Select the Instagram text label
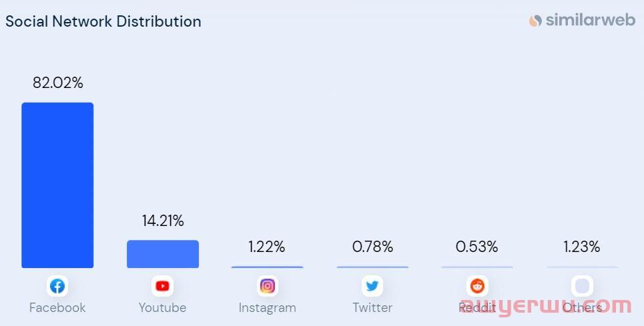Image resolution: width=644 pixels, height=326 pixels. pos(268,307)
